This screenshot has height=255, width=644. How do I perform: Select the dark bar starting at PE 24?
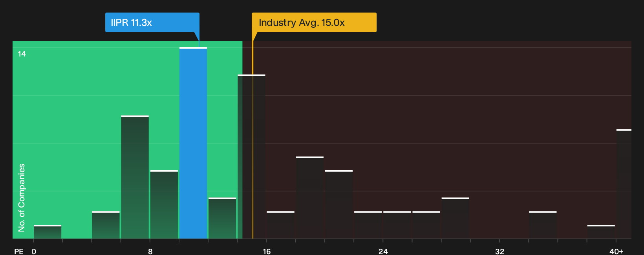[x=397, y=225]
